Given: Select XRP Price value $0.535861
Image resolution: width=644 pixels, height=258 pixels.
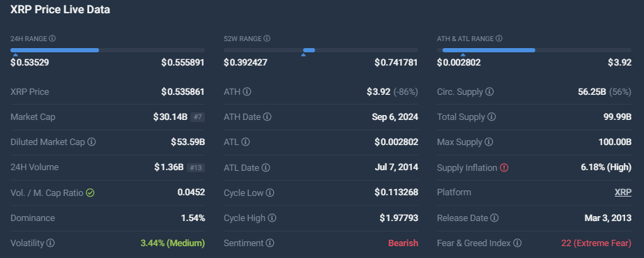Looking at the screenshot, I should point(183,91).
